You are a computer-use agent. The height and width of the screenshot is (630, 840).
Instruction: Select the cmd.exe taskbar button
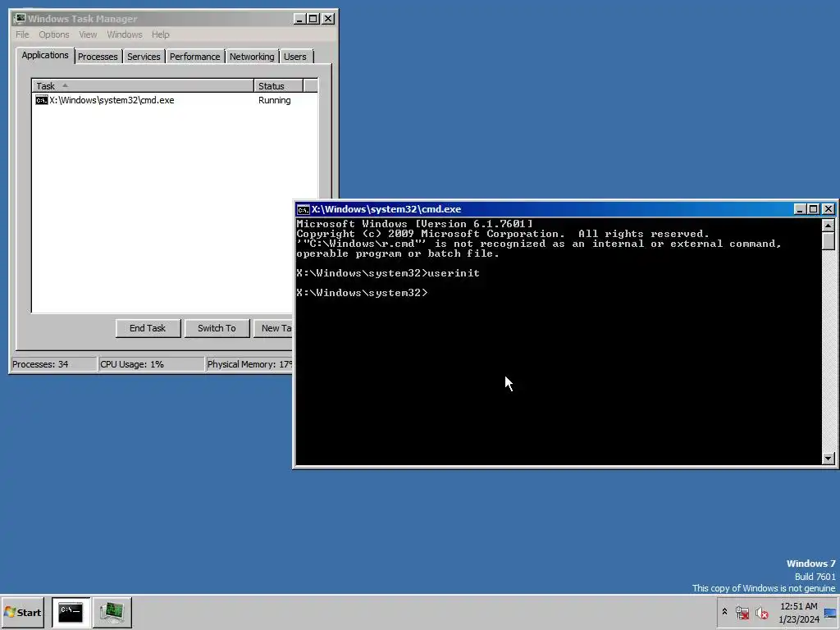pos(71,612)
